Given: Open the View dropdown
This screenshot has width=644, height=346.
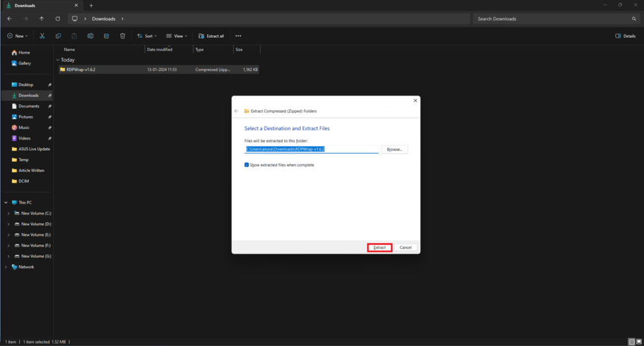Looking at the screenshot, I should point(177,36).
